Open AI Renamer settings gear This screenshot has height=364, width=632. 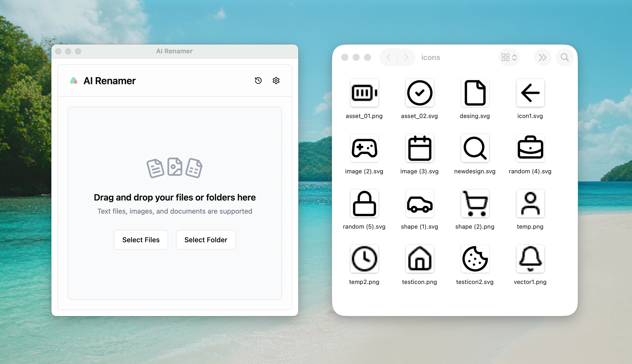[276, 81]
